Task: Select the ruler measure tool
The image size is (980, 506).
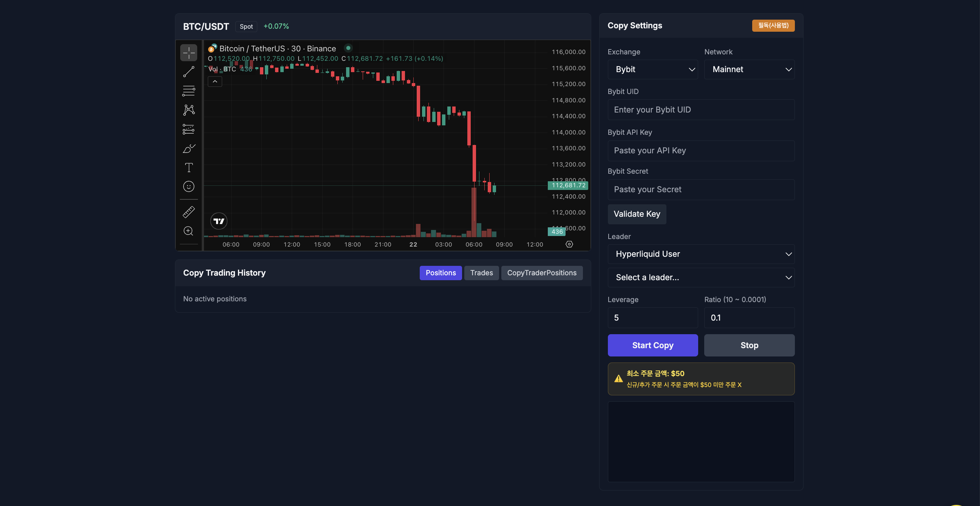Action: click(188, 212)
